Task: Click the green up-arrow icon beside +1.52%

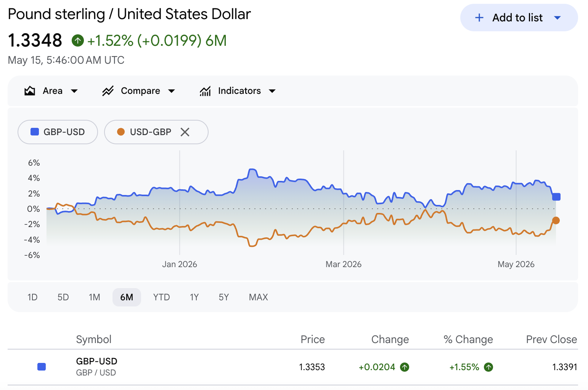Action: (x=78, y=40)
